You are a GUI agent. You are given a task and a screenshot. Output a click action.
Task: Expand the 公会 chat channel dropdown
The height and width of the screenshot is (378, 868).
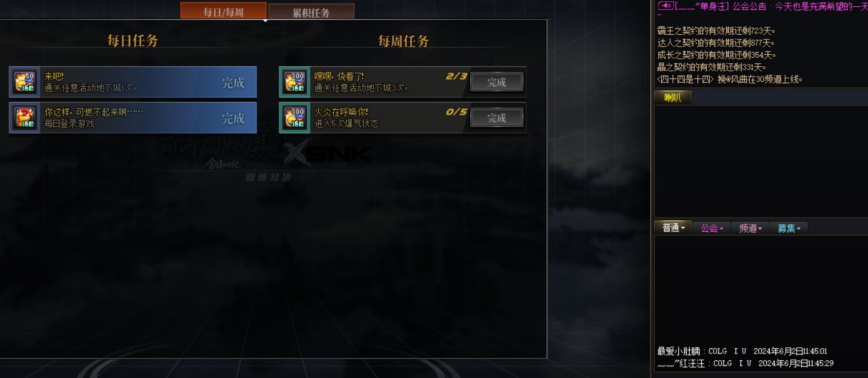click(711, 228)
